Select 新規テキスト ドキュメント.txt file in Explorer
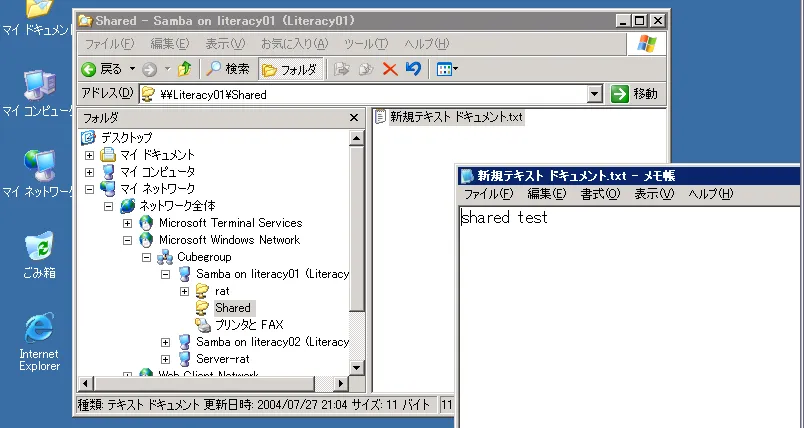Screen dimensions: 804x428 pyautogui.click(x=456, y=117)
